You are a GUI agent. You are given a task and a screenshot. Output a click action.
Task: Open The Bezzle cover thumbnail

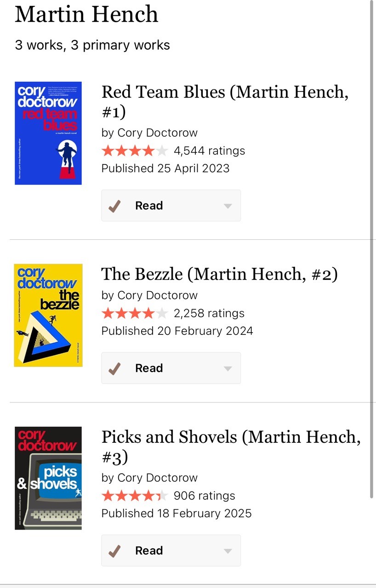coord(48,315)
